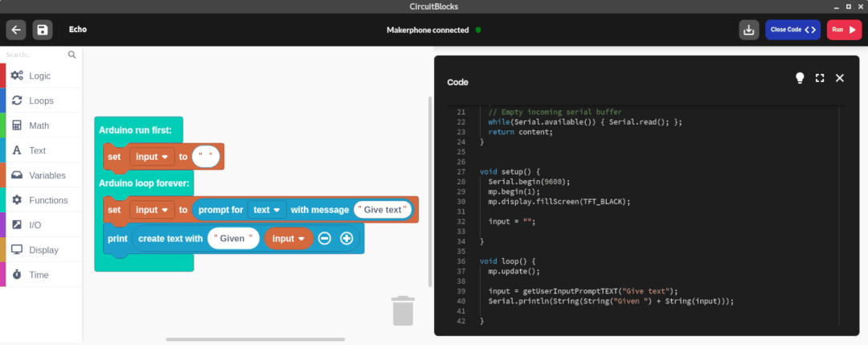Viewport: 868px width, 345px height.
Task: Open input dropdown in loop set block
Action: pos(152,210)
